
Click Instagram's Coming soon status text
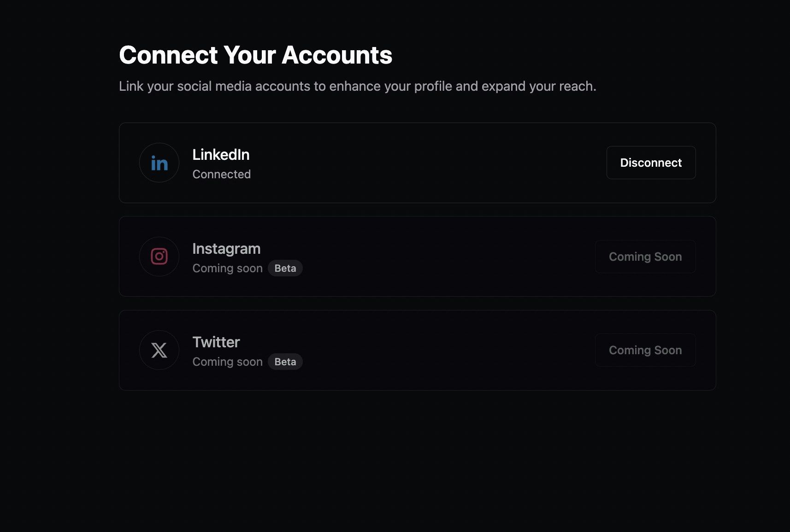228,268
